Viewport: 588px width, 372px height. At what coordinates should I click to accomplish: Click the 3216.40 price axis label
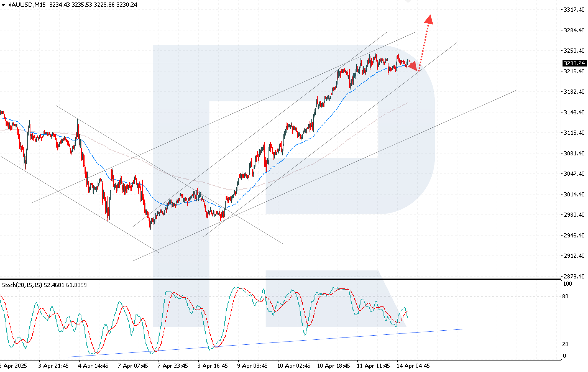click(574, 71)
